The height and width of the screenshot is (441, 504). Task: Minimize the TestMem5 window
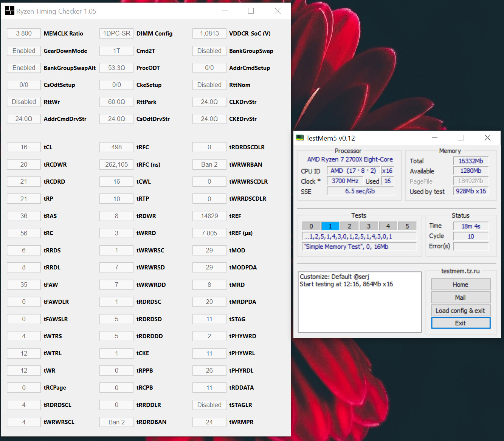(434, 138)
